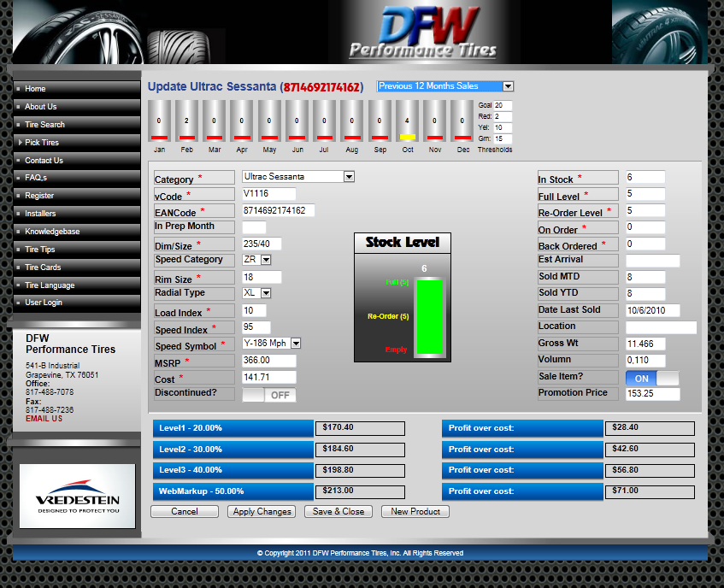The height and width of the screenshot is (588, 724).
Task: Click the February sales bar
Action: pos(186,121)
